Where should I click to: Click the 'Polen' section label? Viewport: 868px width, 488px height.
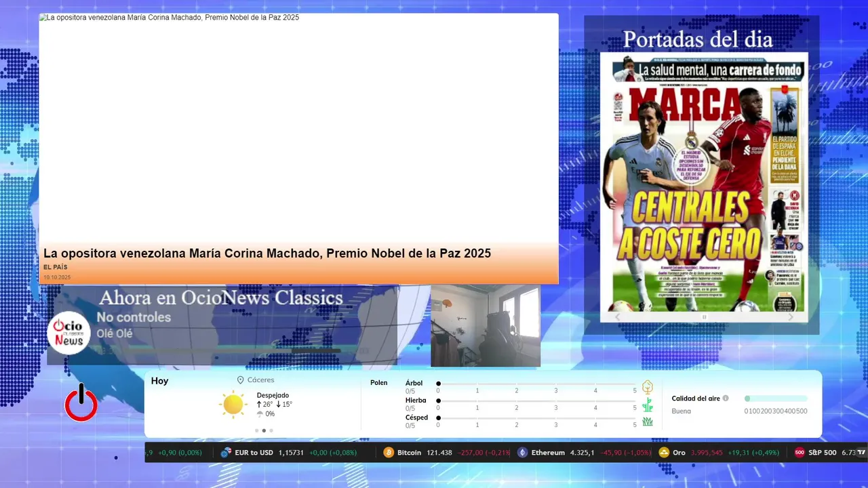tap(379, 383)
